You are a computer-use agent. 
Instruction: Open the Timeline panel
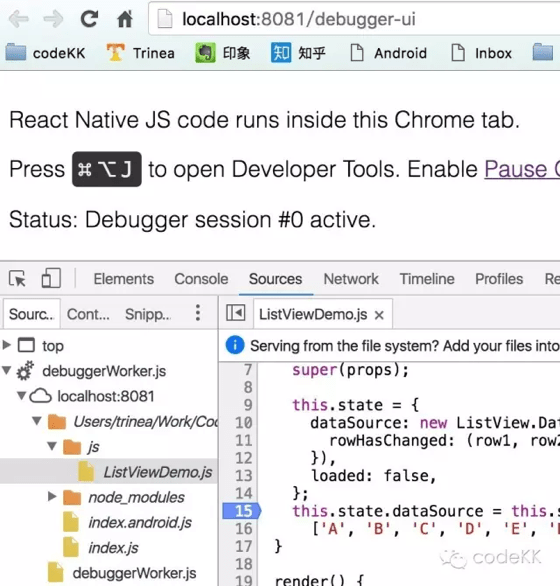[427, 279]
